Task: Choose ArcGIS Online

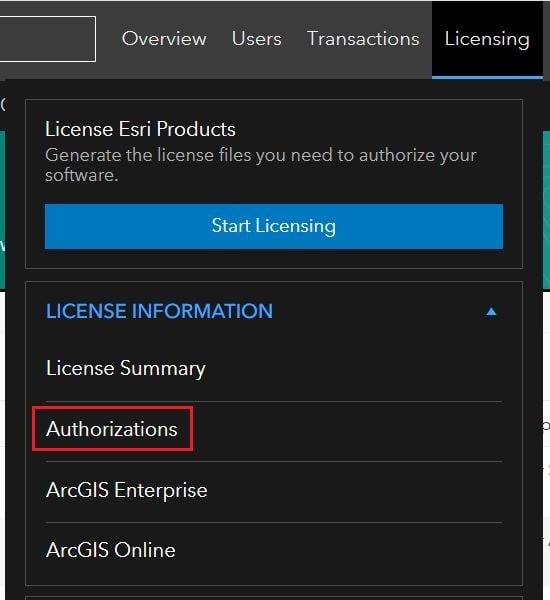Action: (x=111, y=550)
